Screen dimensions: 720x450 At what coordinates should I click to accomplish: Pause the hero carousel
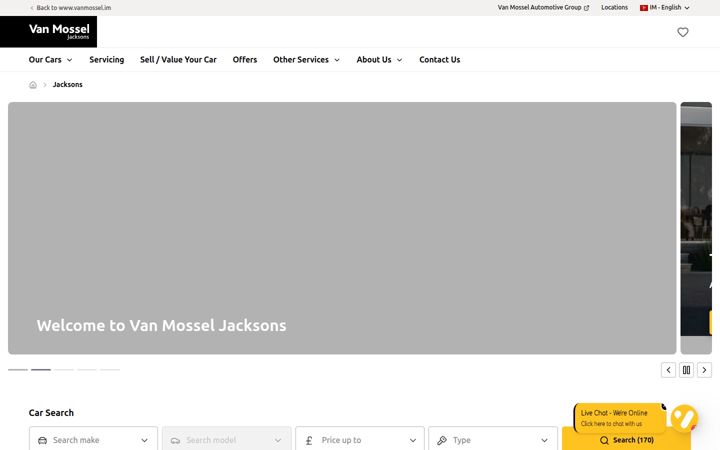tap(686, 370)
